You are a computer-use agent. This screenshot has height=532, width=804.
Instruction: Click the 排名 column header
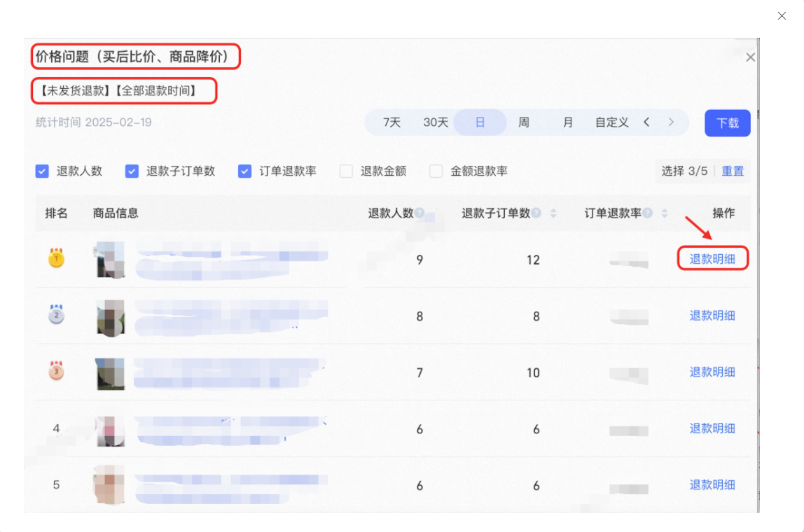pos(57,213)
